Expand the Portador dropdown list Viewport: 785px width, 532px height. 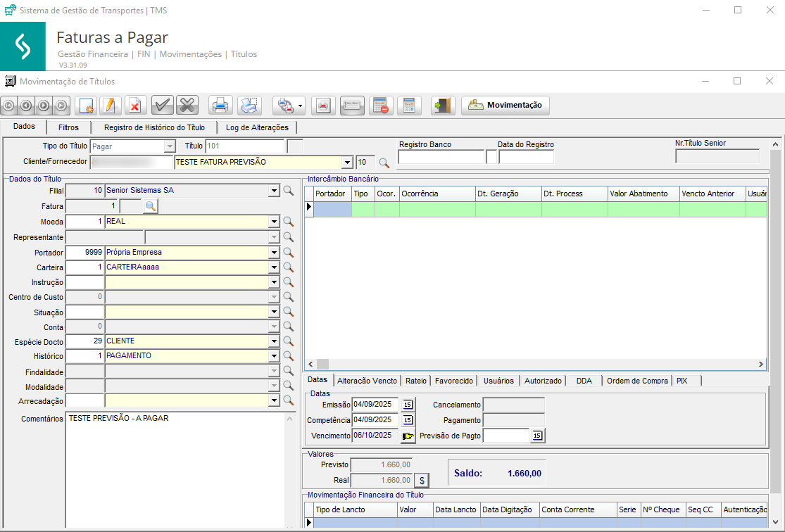click(x=274, y=253)
